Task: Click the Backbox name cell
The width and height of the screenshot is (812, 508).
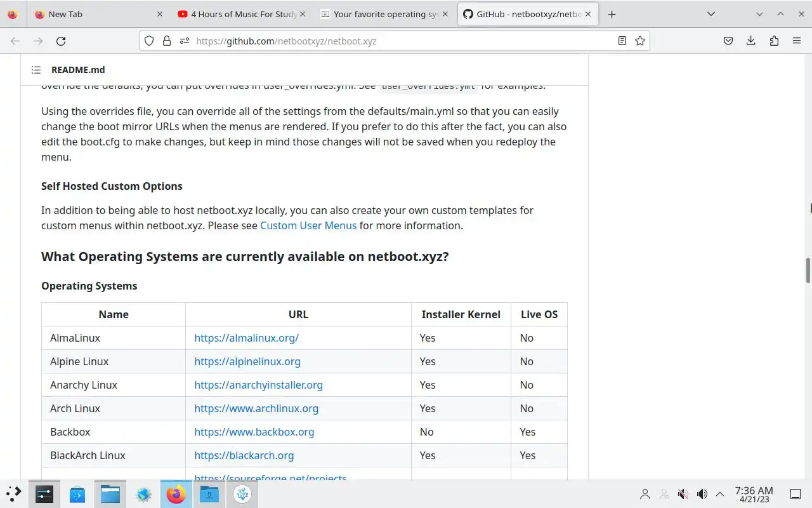Action: click(114, 432)
